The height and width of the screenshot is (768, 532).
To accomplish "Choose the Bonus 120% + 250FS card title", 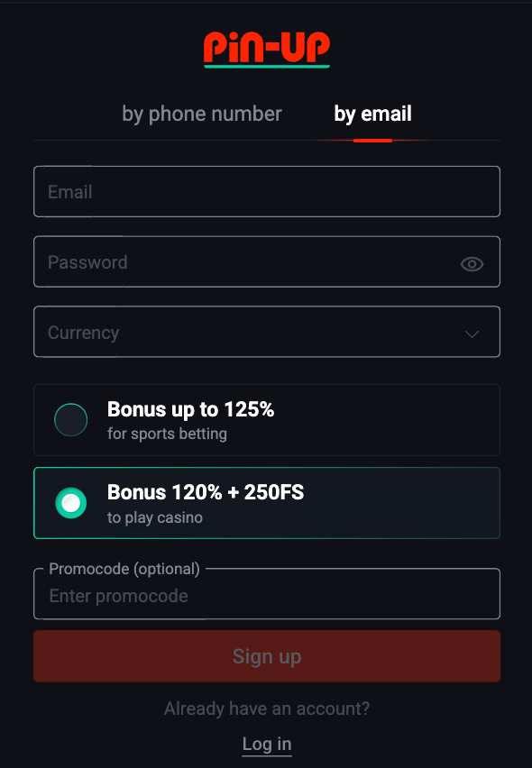I will coord(206,492).
